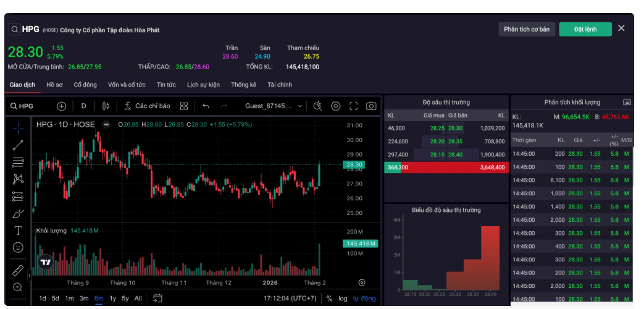Select the brush drawing tool
The image size is (644, 309).
tap(18, 213)
